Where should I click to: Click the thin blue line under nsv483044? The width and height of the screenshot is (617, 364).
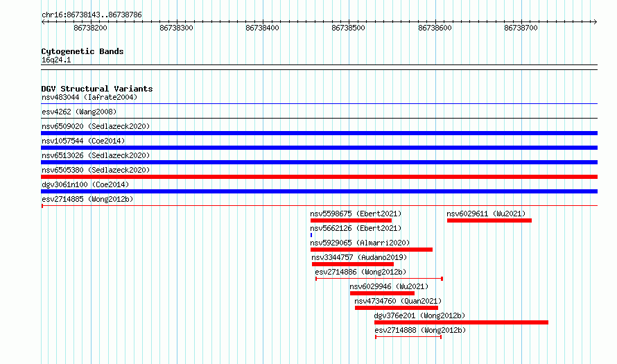point(319,104)
